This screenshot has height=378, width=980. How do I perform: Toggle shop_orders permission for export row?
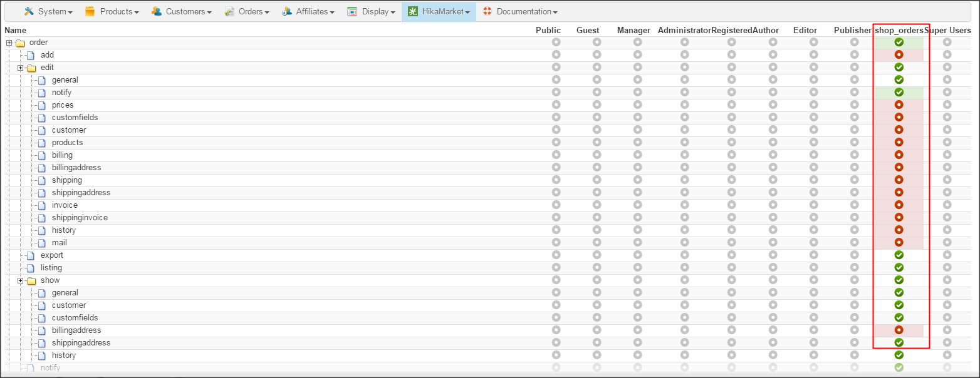coord(899,255)
